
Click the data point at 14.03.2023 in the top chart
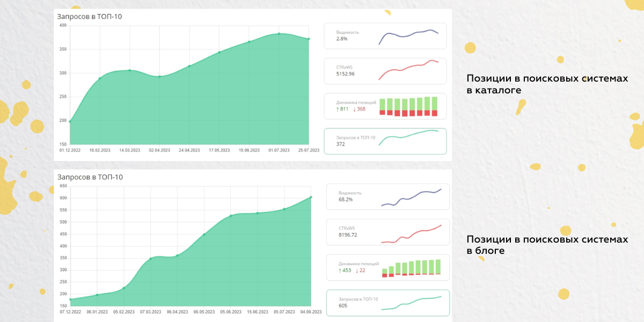pos(129,70)
